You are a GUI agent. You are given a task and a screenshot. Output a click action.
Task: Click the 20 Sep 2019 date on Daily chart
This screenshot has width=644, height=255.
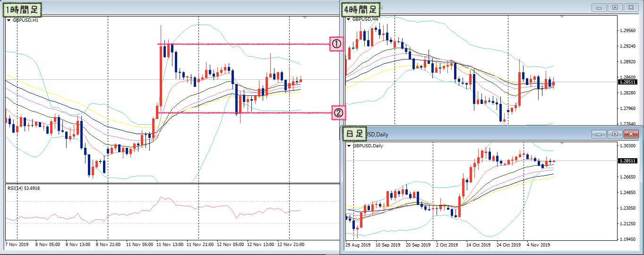tap(419, 245)
